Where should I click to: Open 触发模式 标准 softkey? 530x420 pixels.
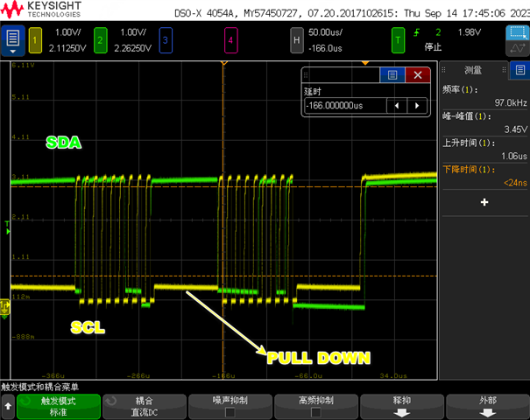[x=59, y=406]
